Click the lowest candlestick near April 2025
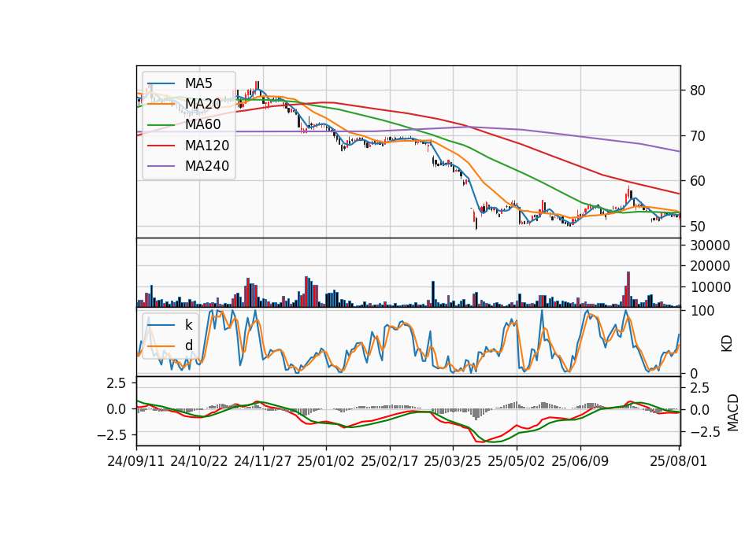This screenshot has height=543, width=756. (x=476, y=222)
